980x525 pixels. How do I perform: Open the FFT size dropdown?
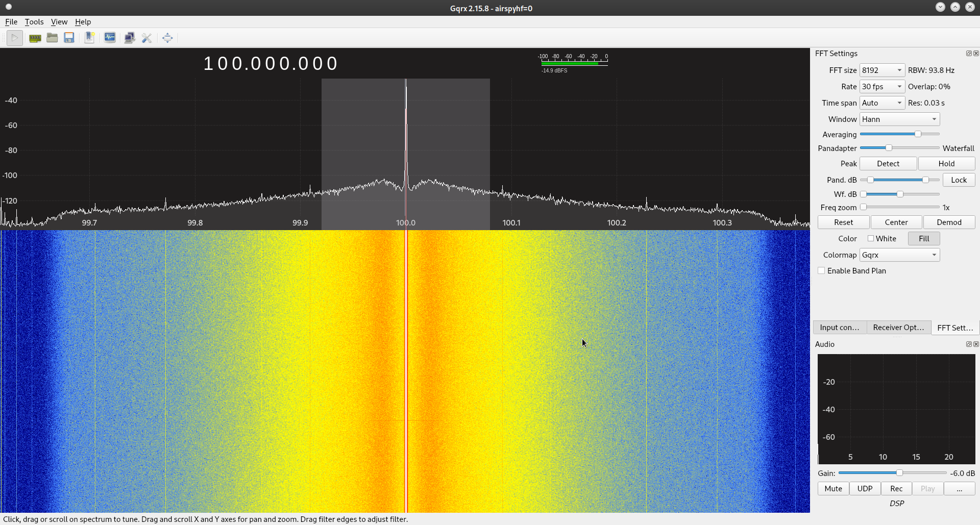click(881, 70)
